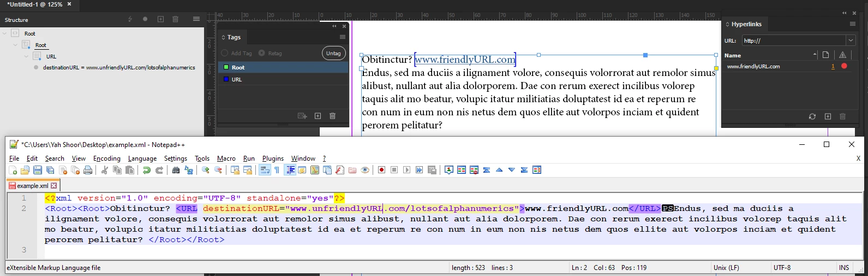Click the Document Map icon in Notepad++
868x276 pixels.
(x=315, y=170)
